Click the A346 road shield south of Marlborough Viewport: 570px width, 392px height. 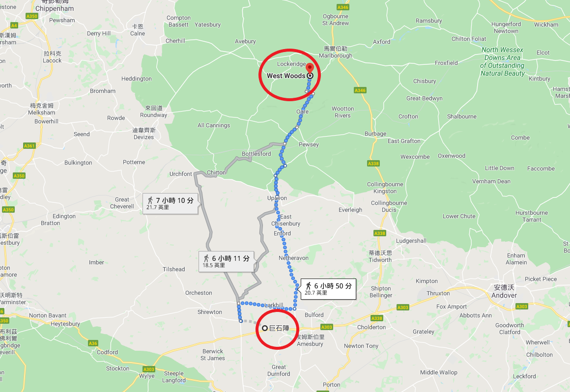click(360, 90)
